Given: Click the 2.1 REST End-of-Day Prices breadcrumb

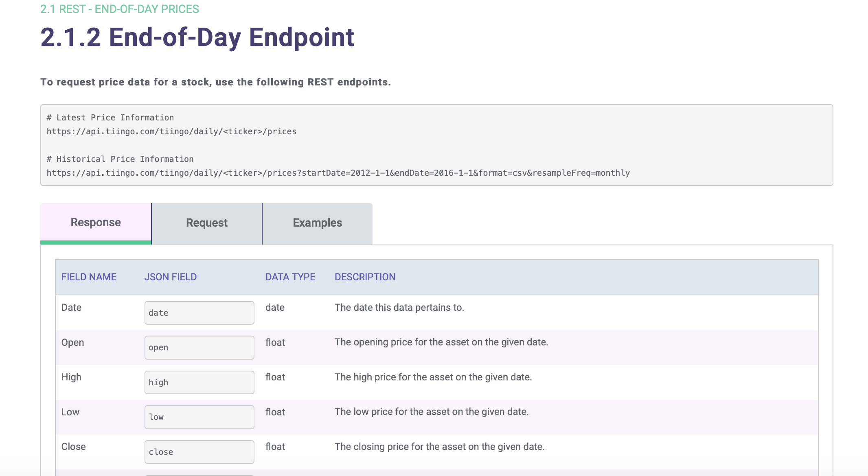Looking at the screenshot, I should (x=119, y=9).
